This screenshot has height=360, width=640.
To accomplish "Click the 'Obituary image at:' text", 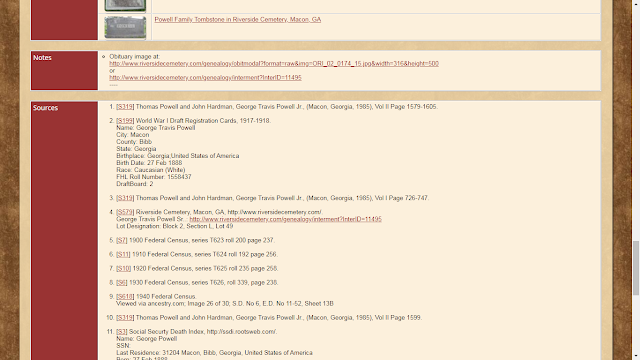I will pos(134,57).
